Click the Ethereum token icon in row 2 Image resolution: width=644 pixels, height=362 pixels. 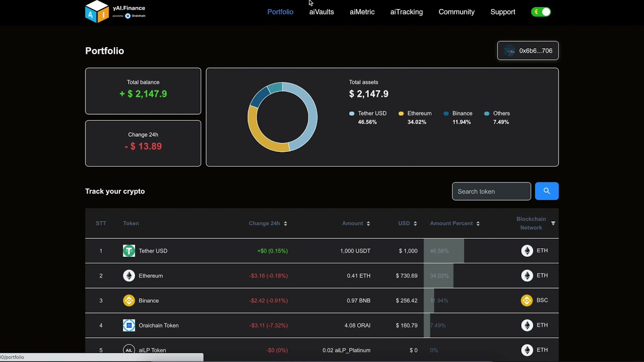[x=129, y=276]
